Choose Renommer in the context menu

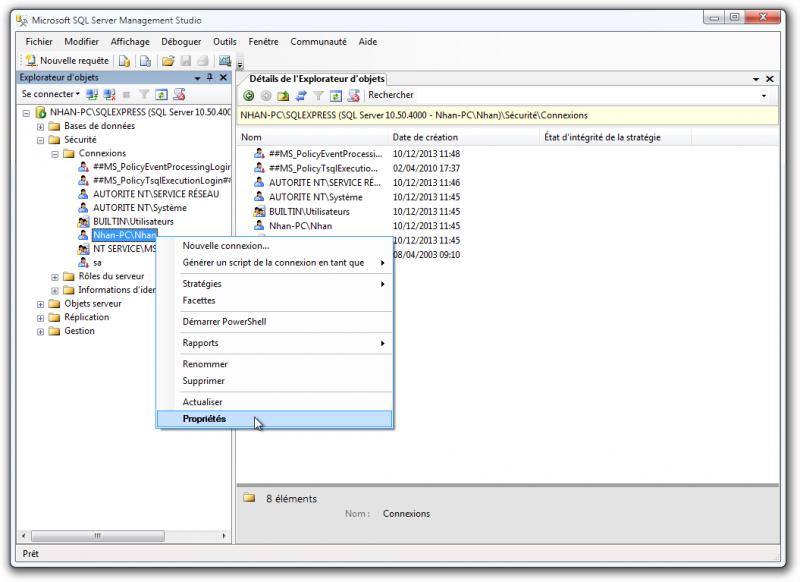[274, 364]
